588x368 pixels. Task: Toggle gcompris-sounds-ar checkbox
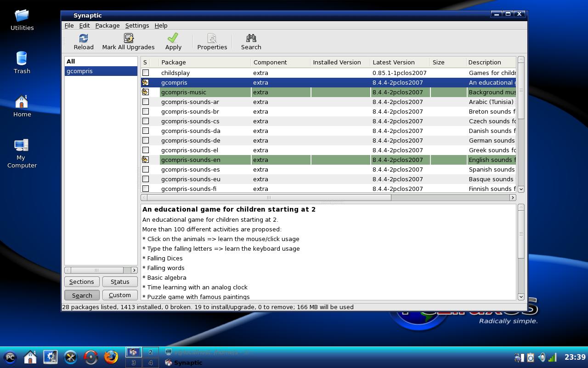click(x=146, y=102)
